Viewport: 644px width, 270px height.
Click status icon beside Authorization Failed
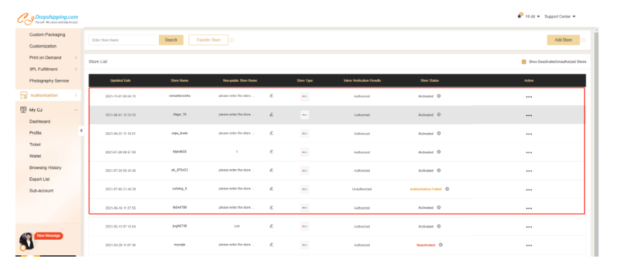[x=447, y=189]
